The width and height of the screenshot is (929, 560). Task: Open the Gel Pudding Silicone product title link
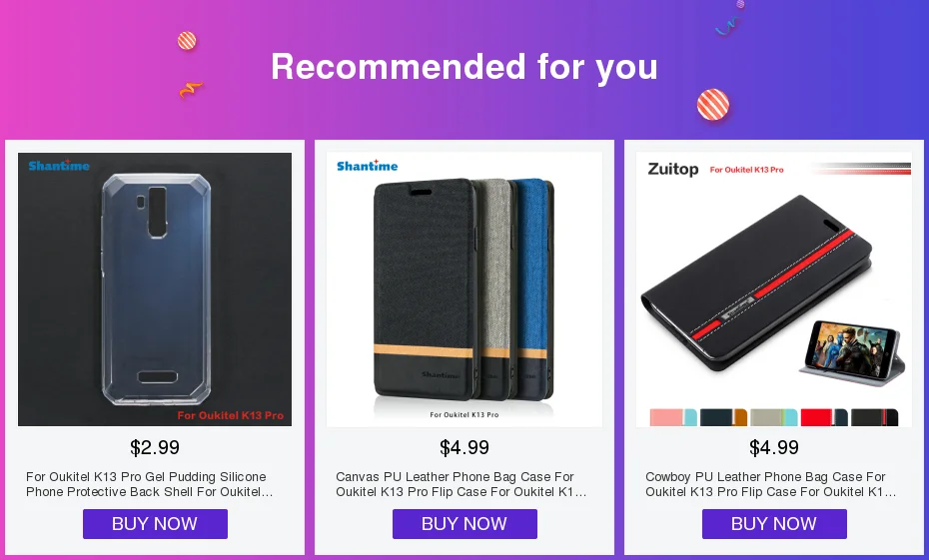149,484
